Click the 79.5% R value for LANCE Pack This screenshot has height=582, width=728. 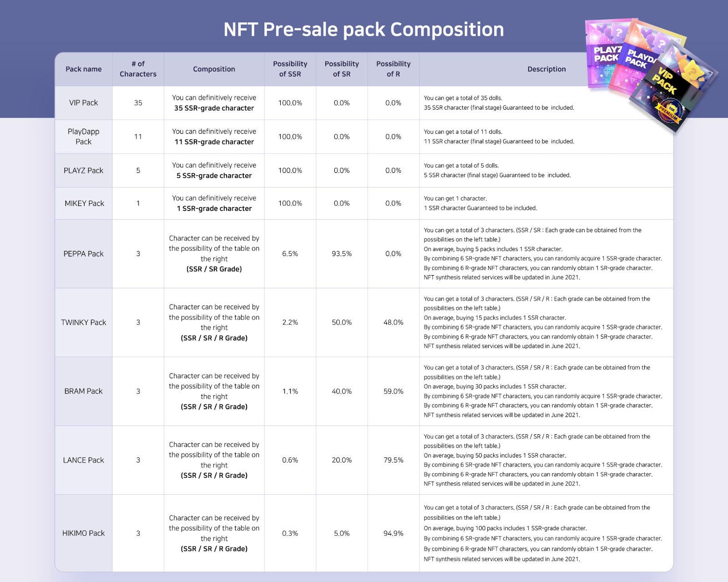pos(393,460)
